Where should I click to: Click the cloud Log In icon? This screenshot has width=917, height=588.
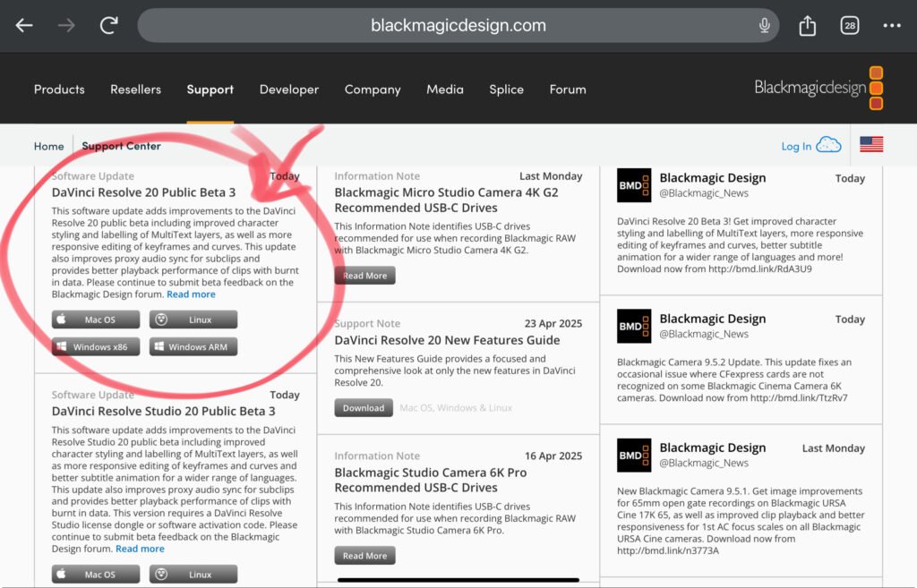tap(828, 145)
